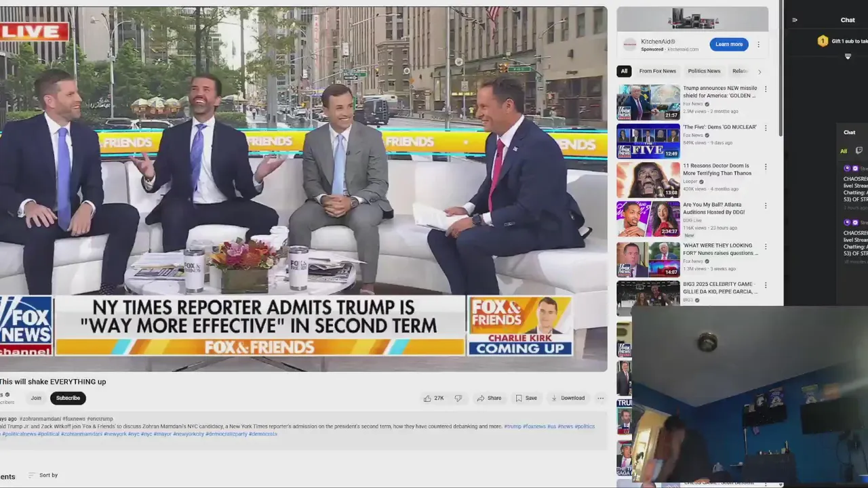Click the KitchenAid® sponsor name text
This screenshot has height=488, width=868.
click(x=658, y=42)
